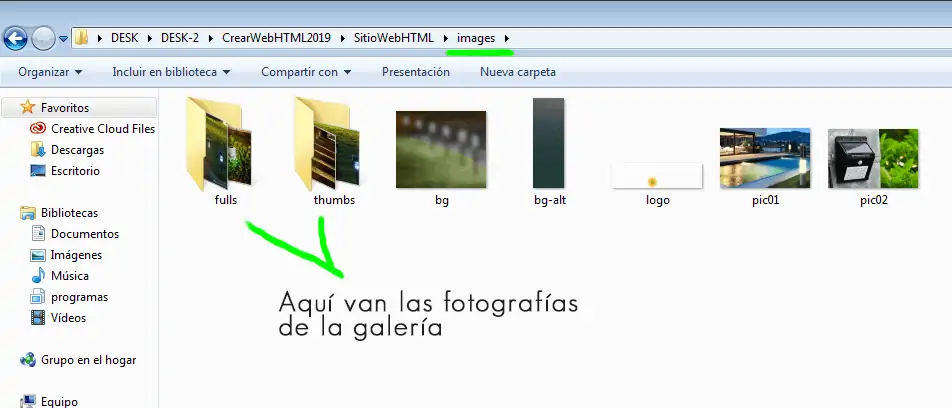
Task: Click the logo file name label
Action: point(658,200)
